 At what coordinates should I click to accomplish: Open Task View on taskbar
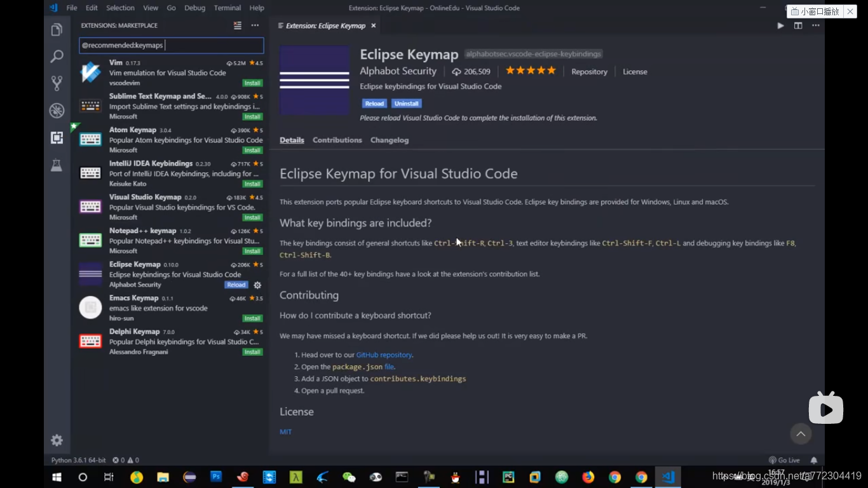[109, 477]
